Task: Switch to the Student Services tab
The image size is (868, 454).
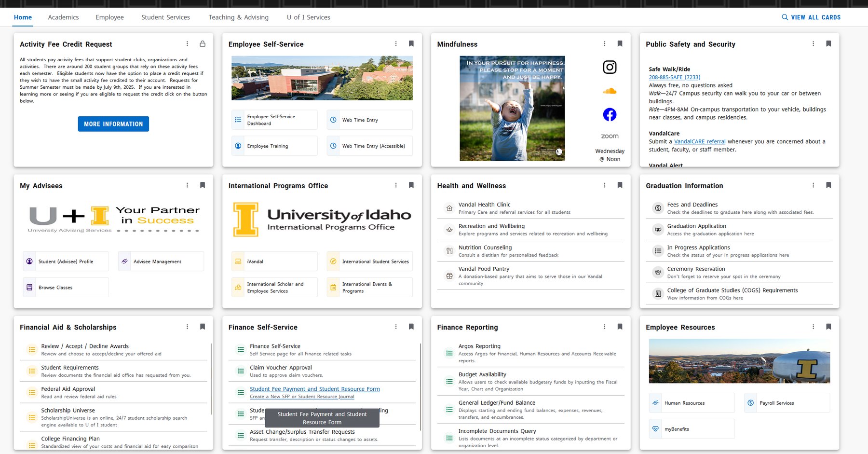Action: pos(165,17)
